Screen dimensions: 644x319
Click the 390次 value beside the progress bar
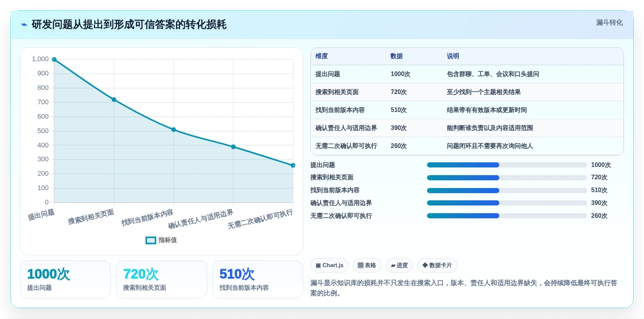[x=599, y=203]
